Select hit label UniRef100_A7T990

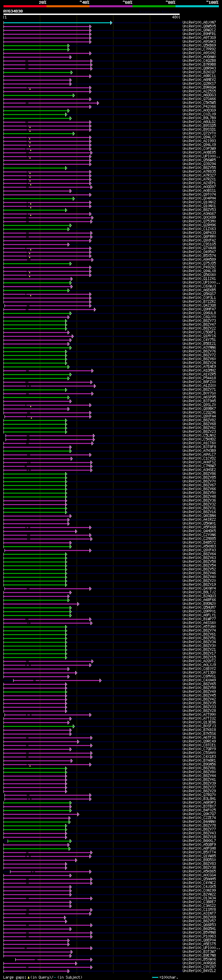(x=199, y=714)
